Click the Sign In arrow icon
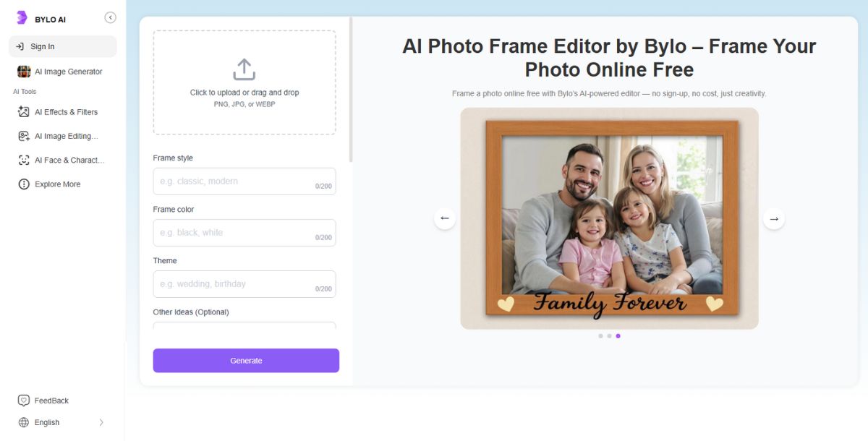This screenshot has height=441, width=868. pyautogui.click(x=20, y=46)
